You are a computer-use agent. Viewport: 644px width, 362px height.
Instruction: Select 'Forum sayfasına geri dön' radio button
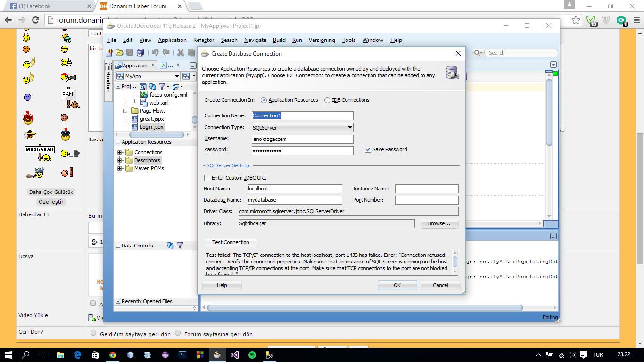(x=178, y=333)
